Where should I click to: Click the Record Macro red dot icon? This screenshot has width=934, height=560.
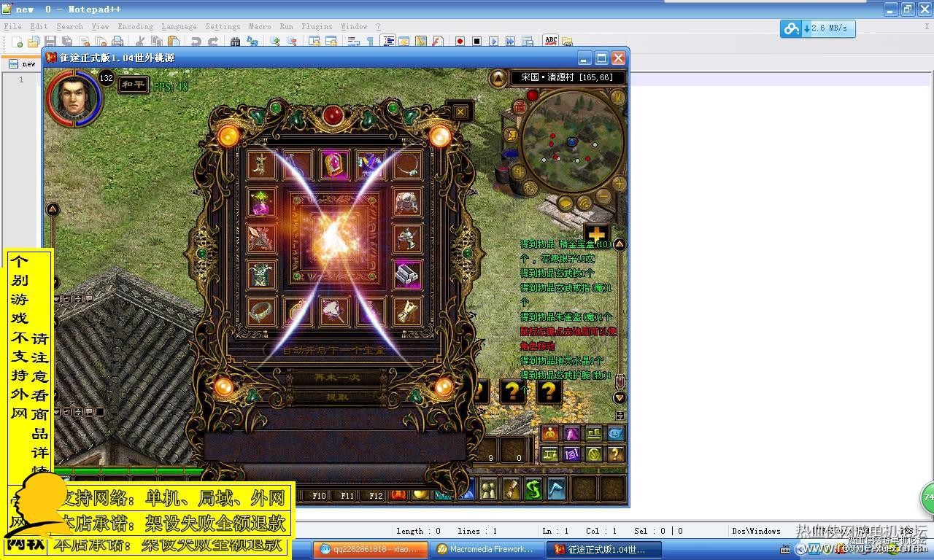460,42
